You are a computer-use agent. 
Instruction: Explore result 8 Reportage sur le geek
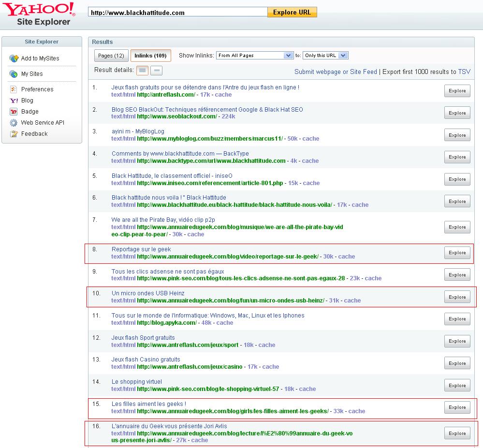click(x=457, y=252)
